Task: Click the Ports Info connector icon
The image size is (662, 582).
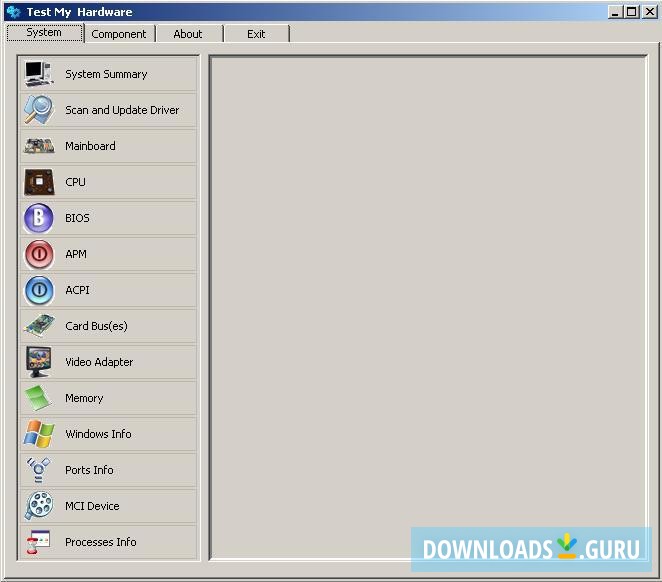Action: pyautogui.click(x=38, y=470)
